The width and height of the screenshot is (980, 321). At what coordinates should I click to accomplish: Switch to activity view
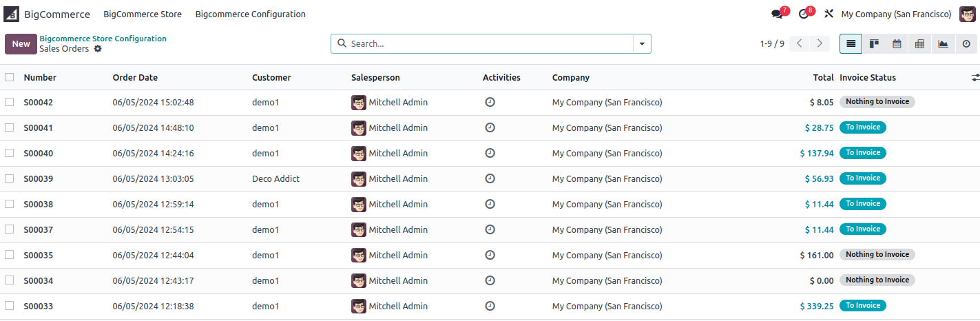(x=966, y=43)
